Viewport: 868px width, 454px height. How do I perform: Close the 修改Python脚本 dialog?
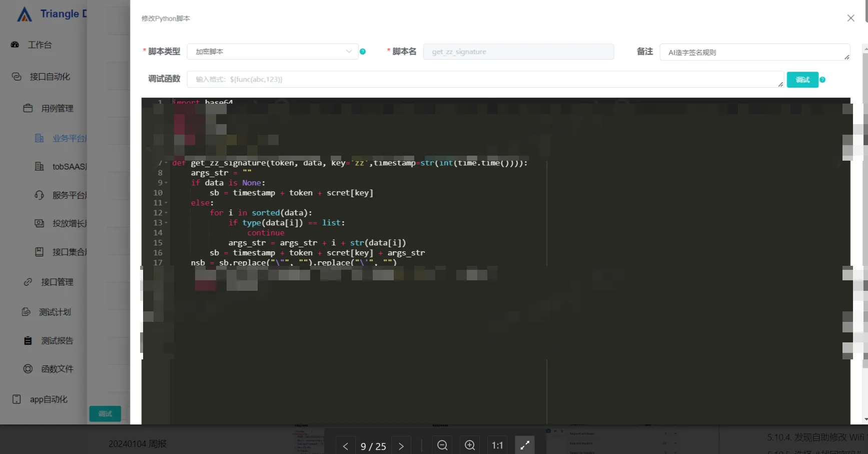pyautogui.click(x=850, y=18)
